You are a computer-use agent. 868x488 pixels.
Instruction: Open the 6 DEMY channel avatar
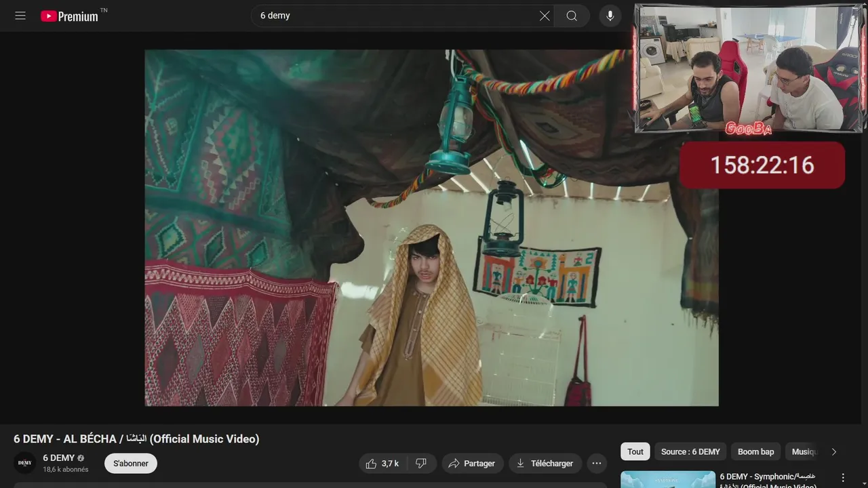pyautogui.click(x=25, y=463)
